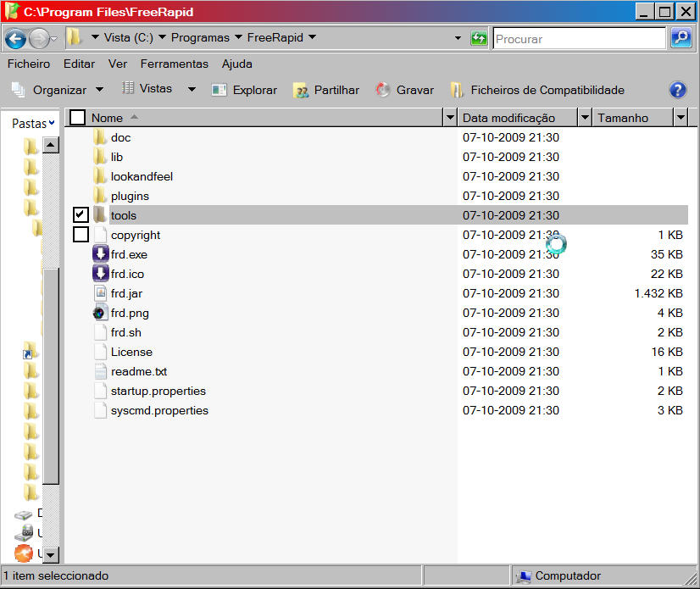The width and height of the screenshot is (700, 589).
Task: Toggle the select-all checkbox in header
Action: (x=77, y=118)
